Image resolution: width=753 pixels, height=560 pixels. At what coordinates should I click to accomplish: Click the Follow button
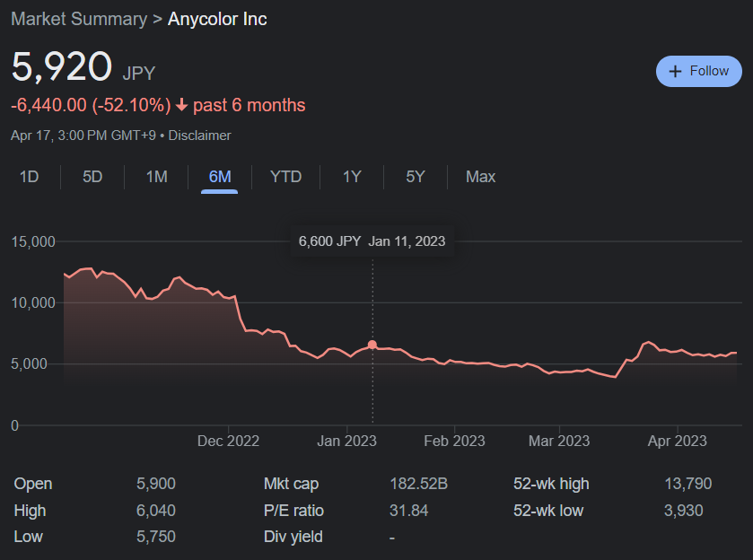click(x=699, y=71)
